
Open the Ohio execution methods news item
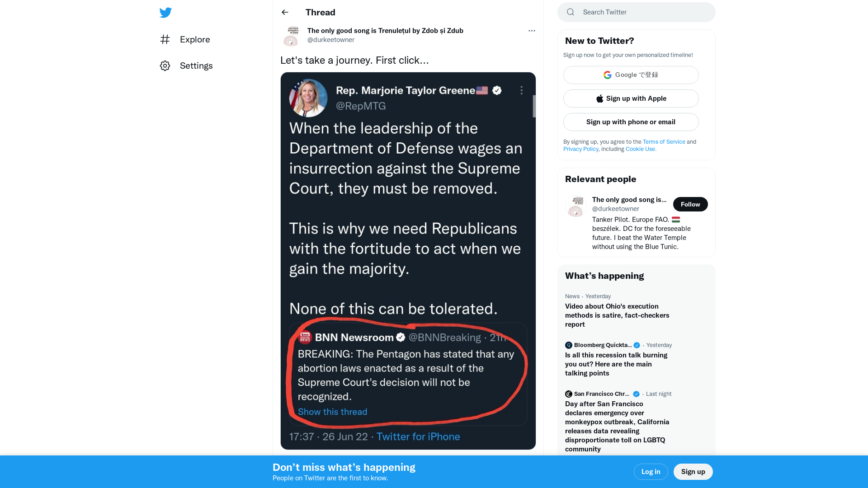pos(617,315)
